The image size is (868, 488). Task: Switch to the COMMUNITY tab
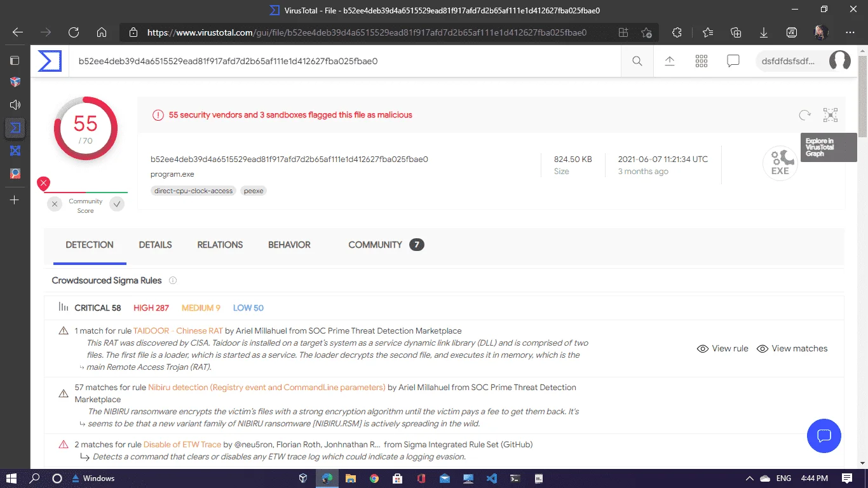point(386,245)
